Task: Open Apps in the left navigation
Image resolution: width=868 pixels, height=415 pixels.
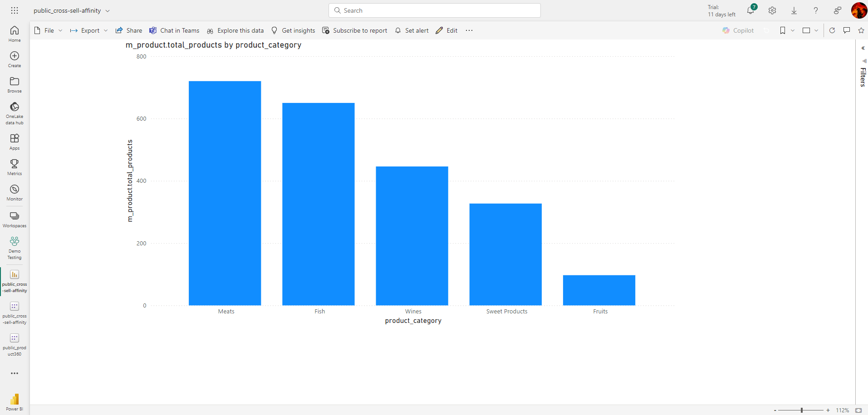Action: [x=15, y=142]
